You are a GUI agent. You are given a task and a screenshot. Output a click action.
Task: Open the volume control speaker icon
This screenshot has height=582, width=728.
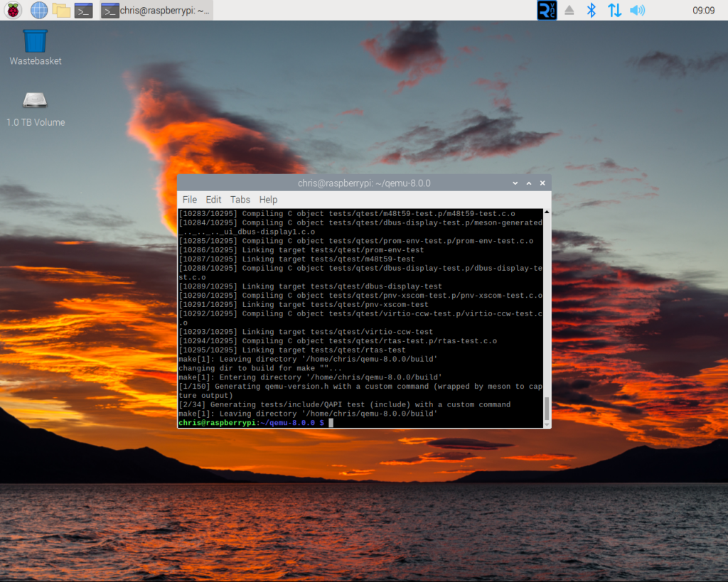click(638, 10)
